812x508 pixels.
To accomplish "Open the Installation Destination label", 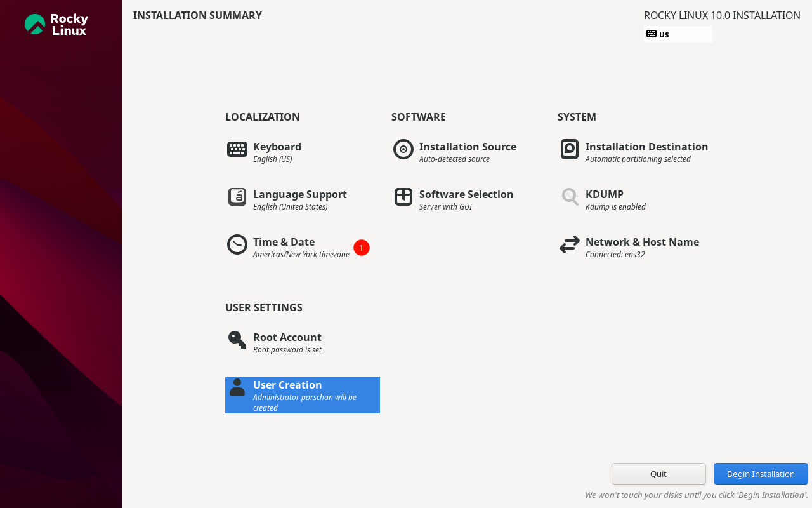I will pos(646,147).
